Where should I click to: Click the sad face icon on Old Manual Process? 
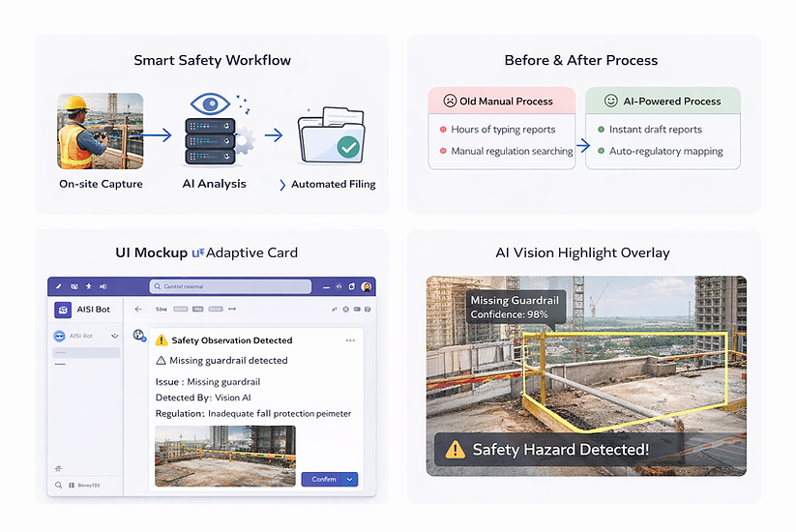pos(450,101)
